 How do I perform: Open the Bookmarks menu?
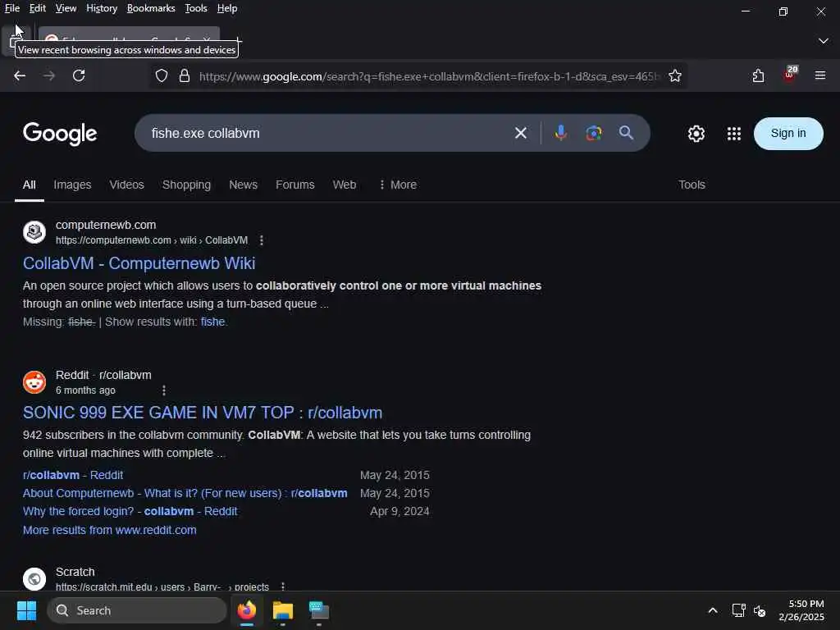point(151,8)
